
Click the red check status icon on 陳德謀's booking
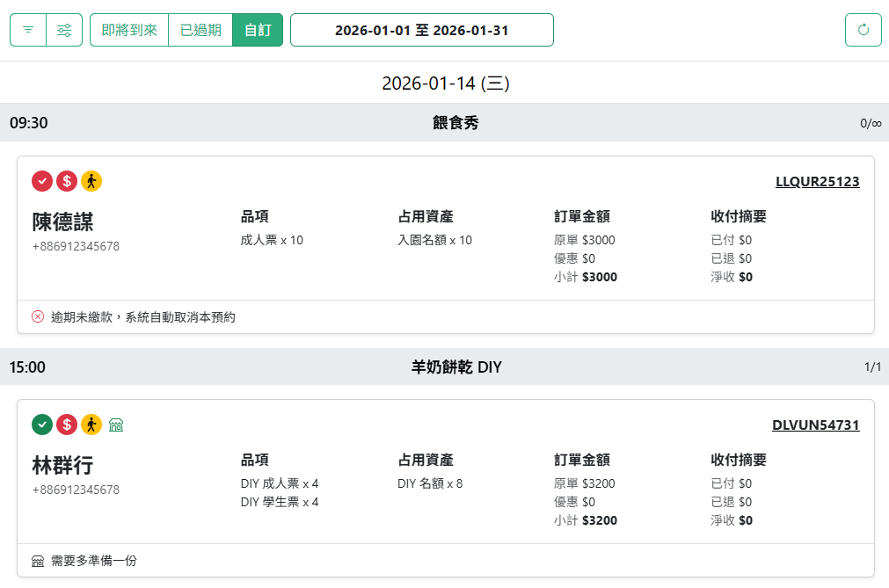41,181
